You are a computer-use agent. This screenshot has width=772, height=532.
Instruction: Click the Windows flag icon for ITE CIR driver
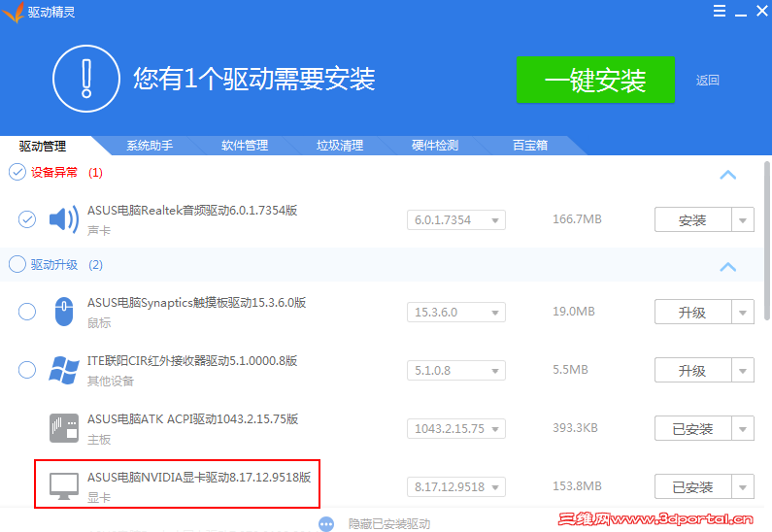pyautogui.click(x=64, y=370)
